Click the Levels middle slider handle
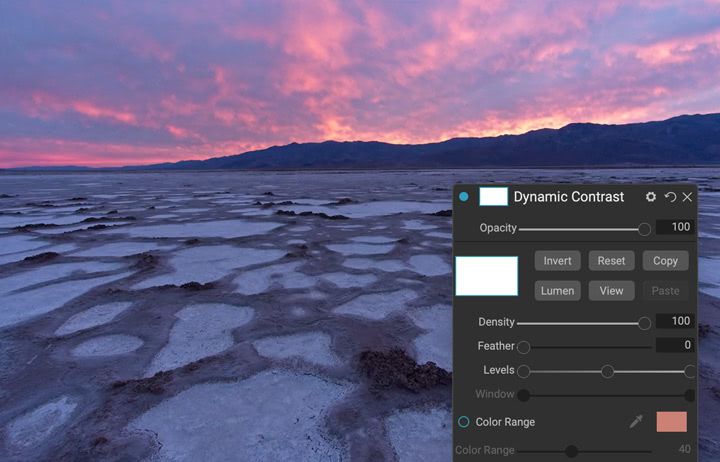 [x=608, y=371]
